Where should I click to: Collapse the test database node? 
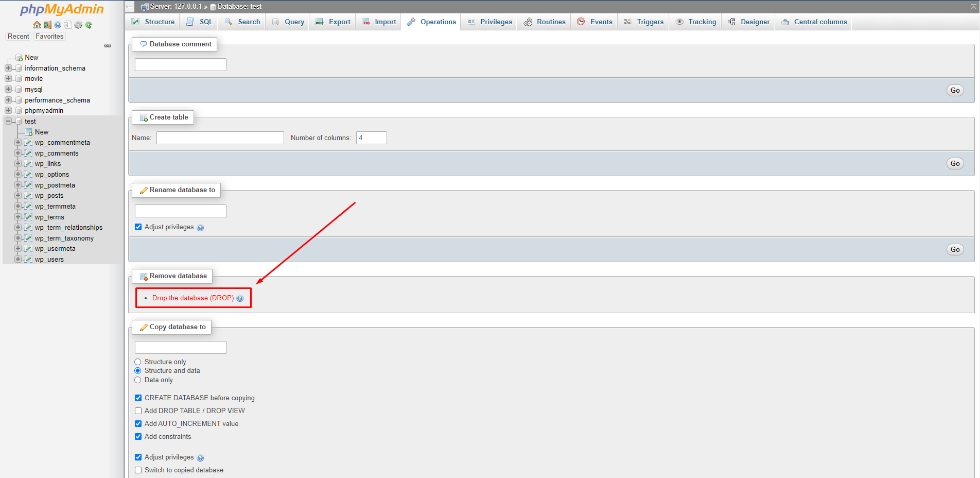8,121
